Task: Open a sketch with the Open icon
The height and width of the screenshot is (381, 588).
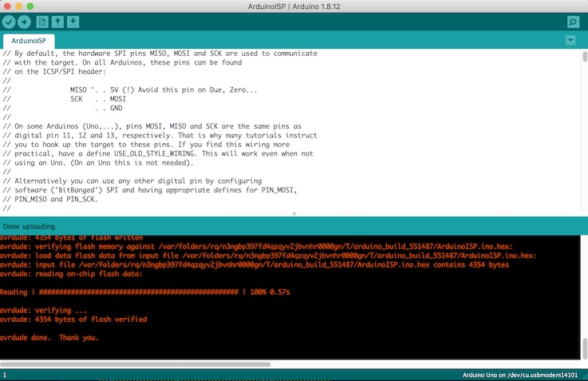Action: pos(57,22)
